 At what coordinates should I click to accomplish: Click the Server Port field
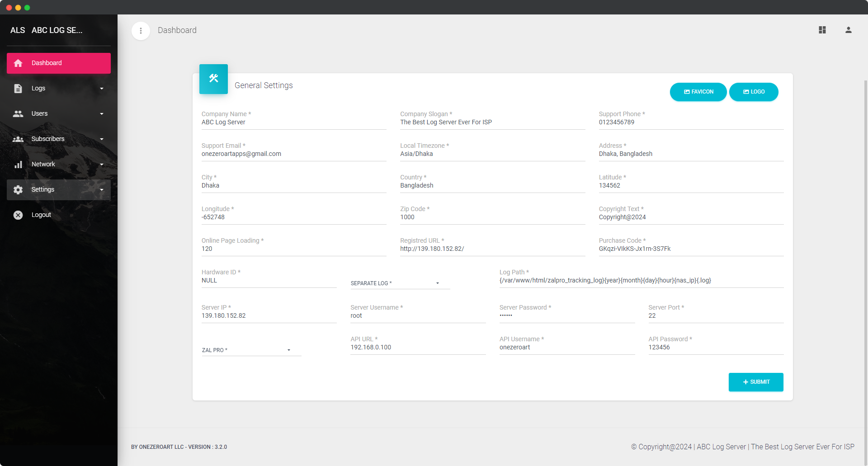(716, 315)
